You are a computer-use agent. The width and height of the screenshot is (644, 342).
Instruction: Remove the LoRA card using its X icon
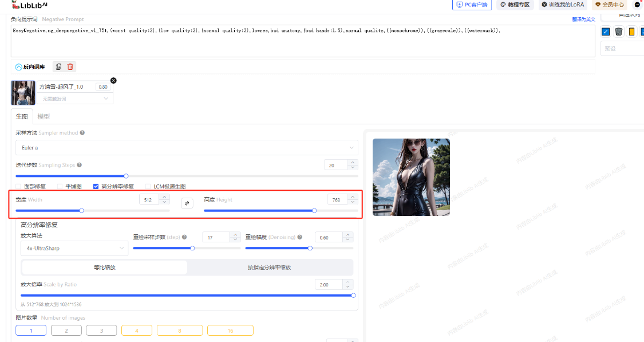click(x=113, y=80)
